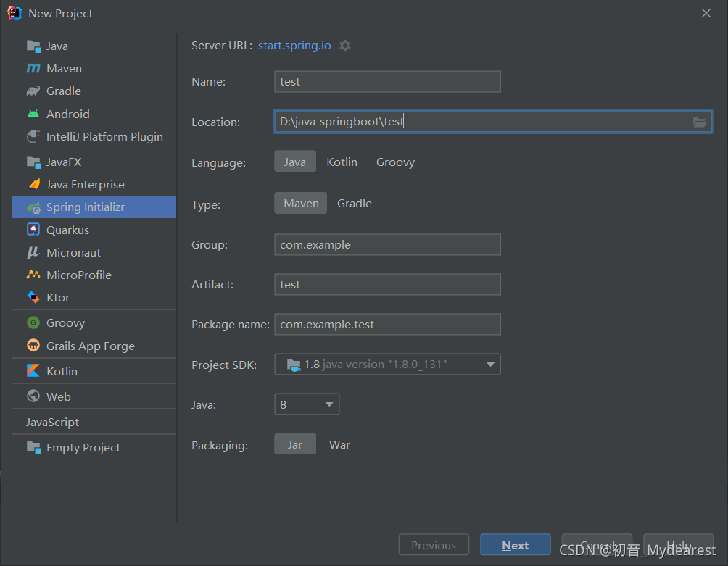Click the Artifact input field
The image size is (728, 566).
(x=388, y=284)
